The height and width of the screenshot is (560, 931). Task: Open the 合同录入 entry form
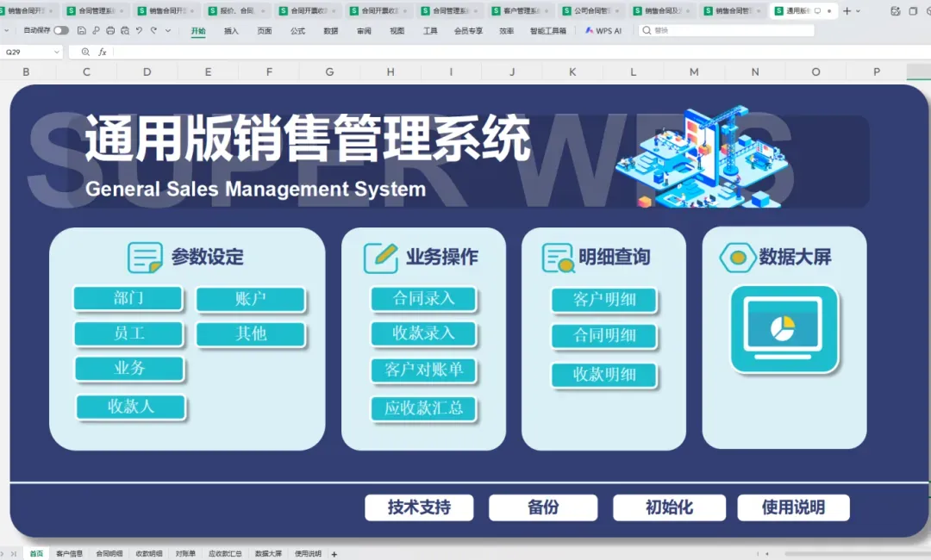pyautogui.click(x=424, y=299)
